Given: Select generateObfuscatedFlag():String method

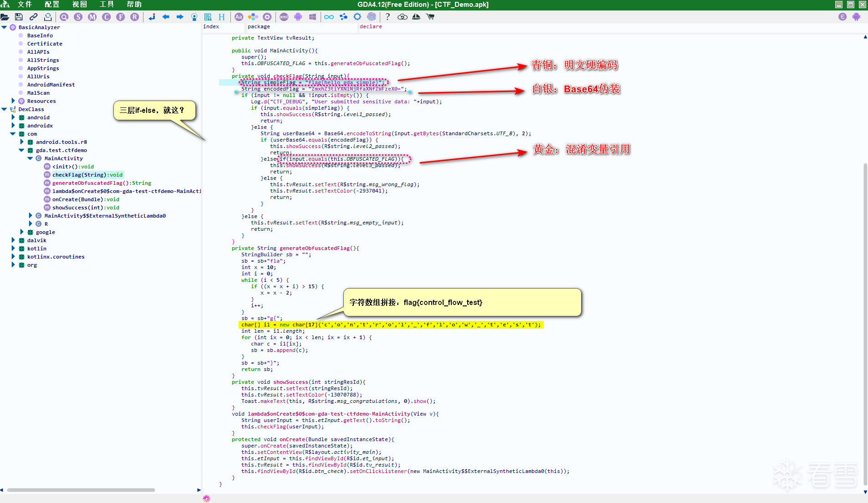Looking at the screenshot, I should click(x=102, y=183).
